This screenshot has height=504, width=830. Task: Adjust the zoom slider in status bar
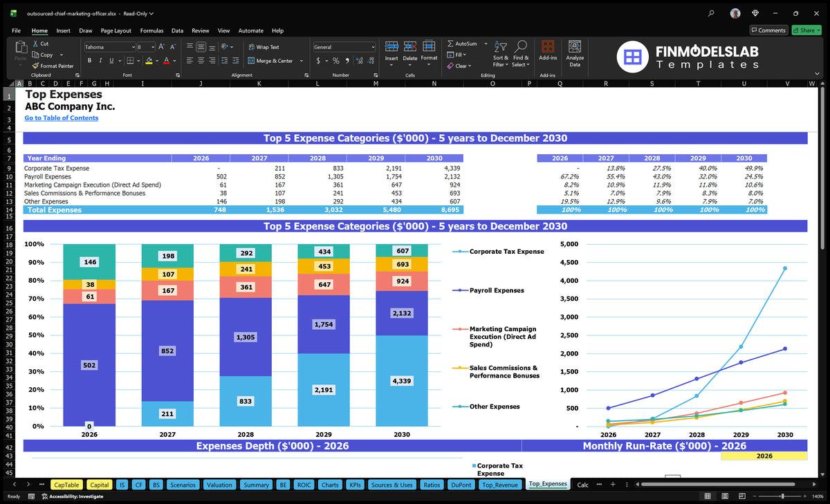click(782, 496)
